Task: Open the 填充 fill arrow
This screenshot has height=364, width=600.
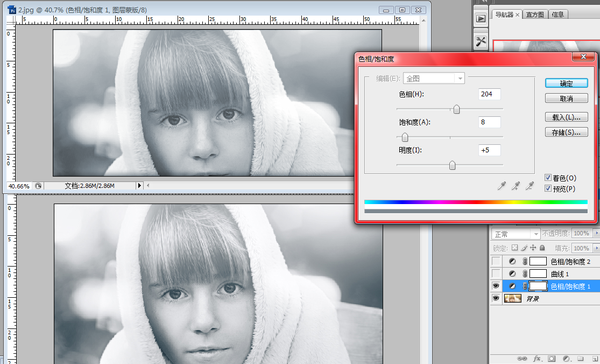Action: (x=596, y=248)
